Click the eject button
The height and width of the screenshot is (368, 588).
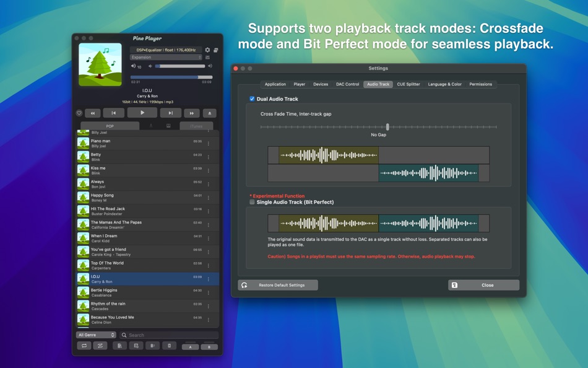tap(210, 113)
